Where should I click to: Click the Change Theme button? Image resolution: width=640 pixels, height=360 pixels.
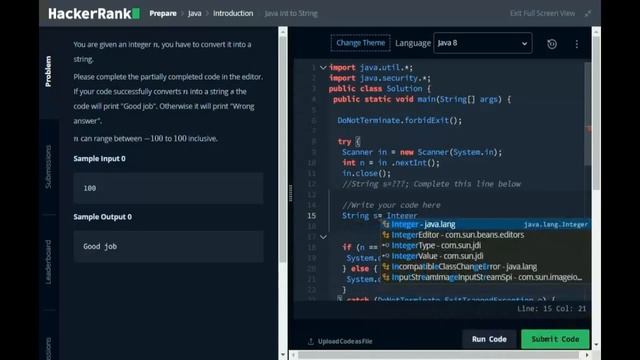(x=360, y=43)
